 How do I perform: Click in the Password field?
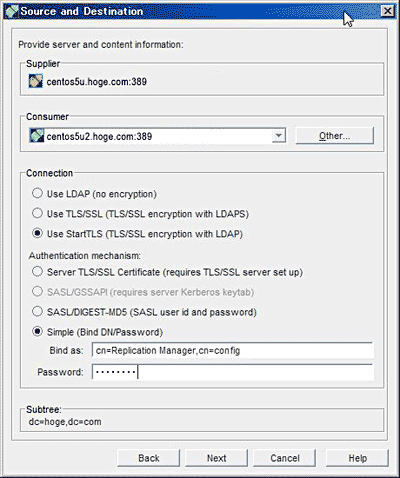pos(233,372)
